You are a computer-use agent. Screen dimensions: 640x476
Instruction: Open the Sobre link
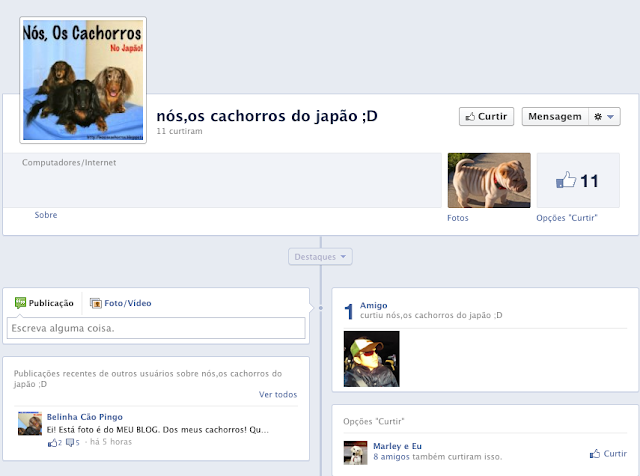point(46,215)
